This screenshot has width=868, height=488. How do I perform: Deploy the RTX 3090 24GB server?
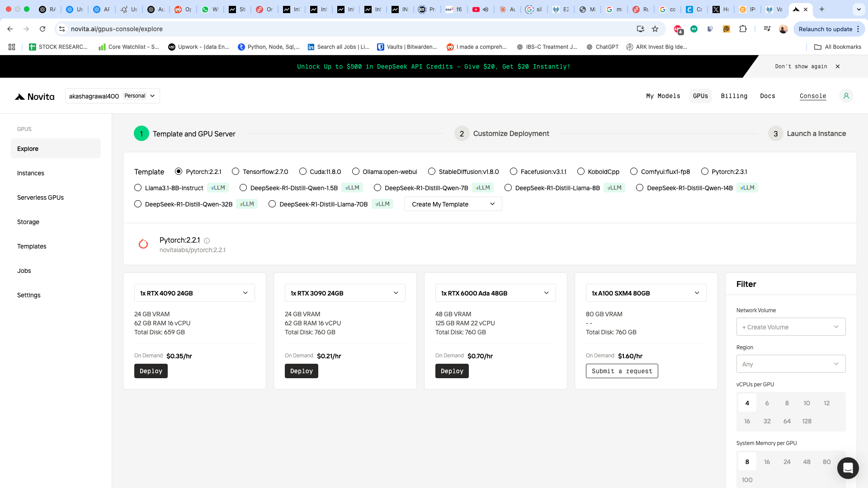click(302, 371)
